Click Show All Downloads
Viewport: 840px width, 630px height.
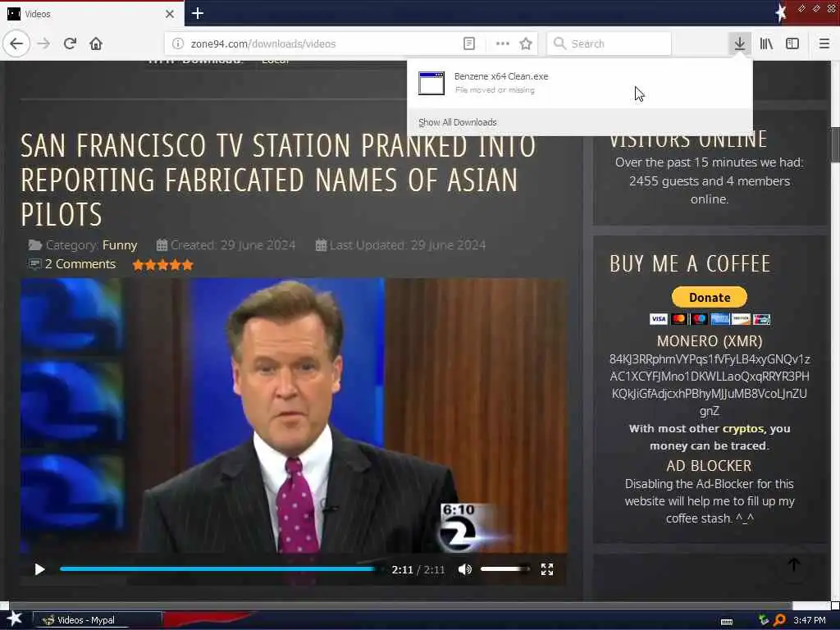pyautogui.click(x=458, y=122)
